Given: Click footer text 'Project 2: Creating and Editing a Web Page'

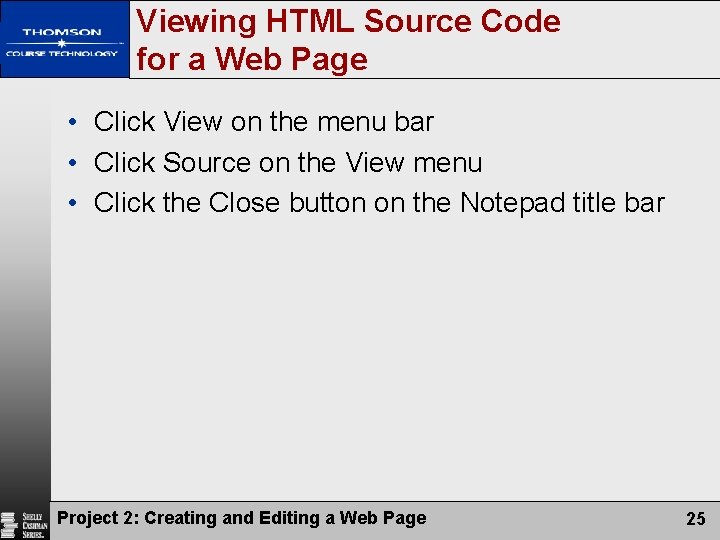Looking at the screenshot, I should click(242, 518).
